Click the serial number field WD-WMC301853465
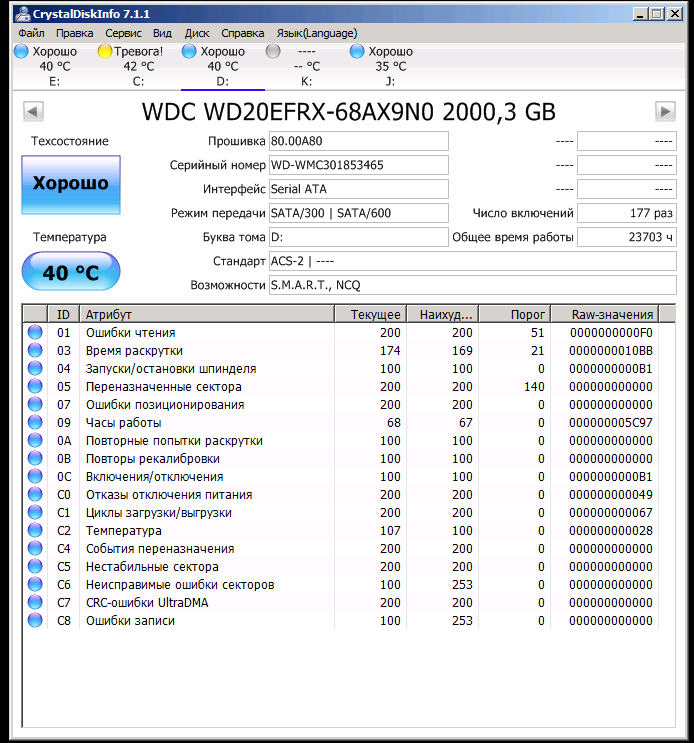The height and width of the screenshot is (743, 694). tap(359, 165)
